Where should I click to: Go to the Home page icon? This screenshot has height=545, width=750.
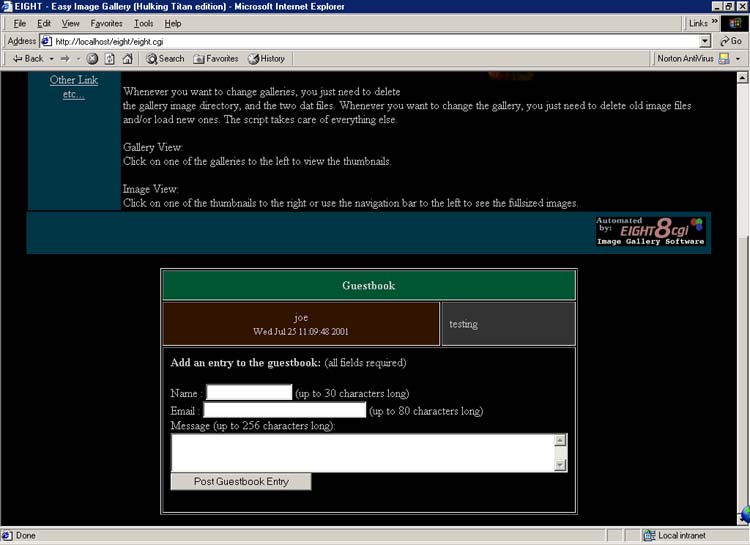coord(127,59)
